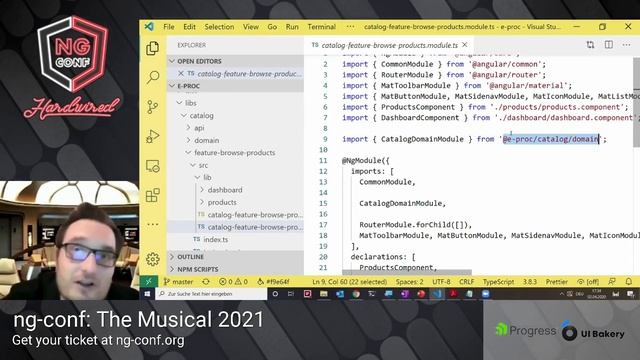
Task: Show additional views via activity bar ellipsis
Action: click(153, 224)
